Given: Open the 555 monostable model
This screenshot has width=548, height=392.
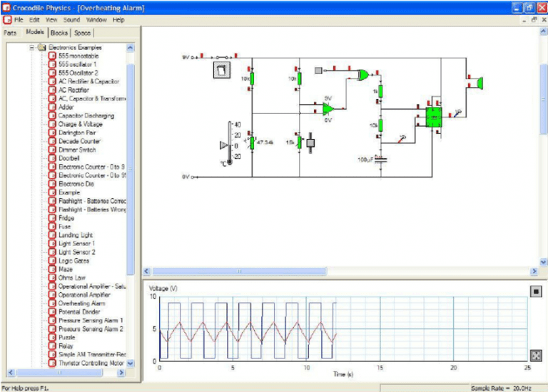Looking at the screenshot, I should tap(78, 56).
